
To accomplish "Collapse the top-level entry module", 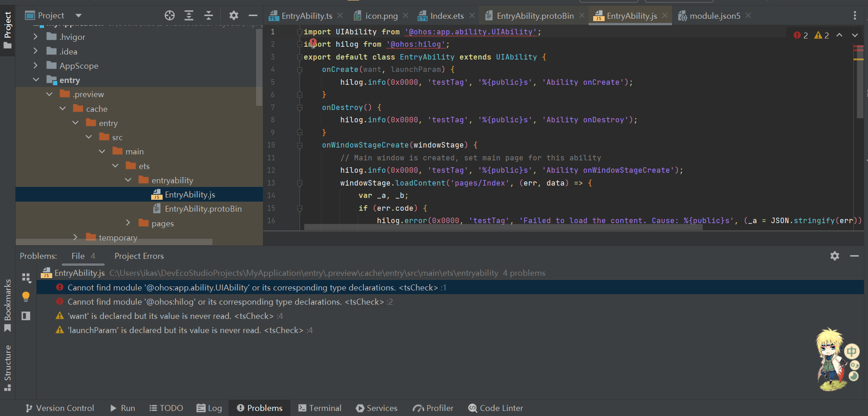I will tap(36, 80).
